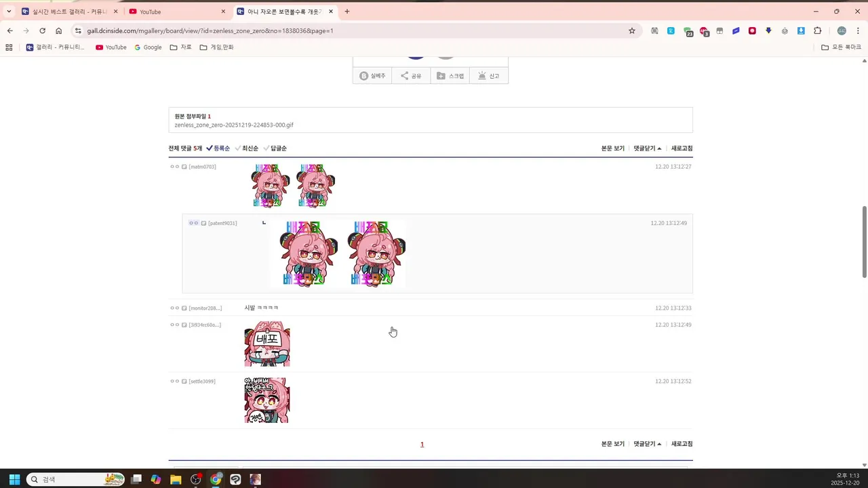Expand the 게임,만화 bookmark folder

tap(216, 47)
